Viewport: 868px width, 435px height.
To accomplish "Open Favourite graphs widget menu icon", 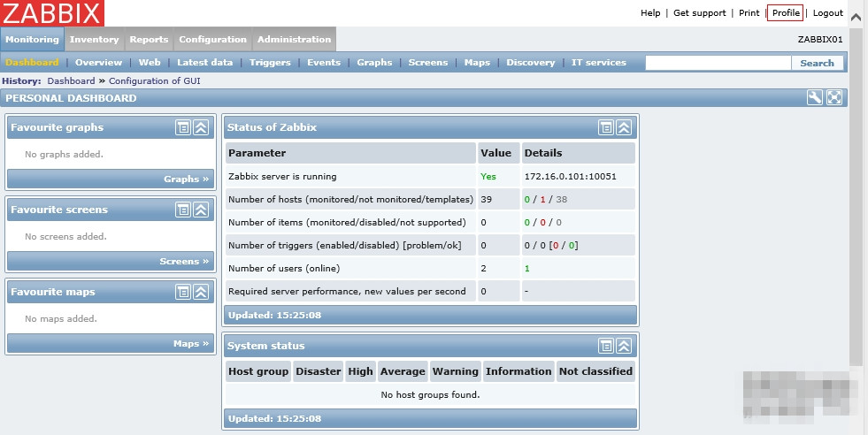I will pos(183,127).
